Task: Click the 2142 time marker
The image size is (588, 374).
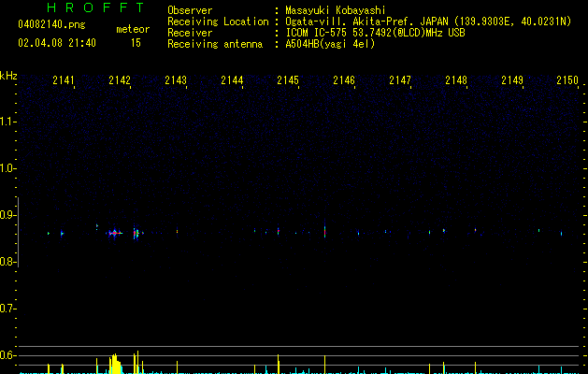Action: pos(120,79)
